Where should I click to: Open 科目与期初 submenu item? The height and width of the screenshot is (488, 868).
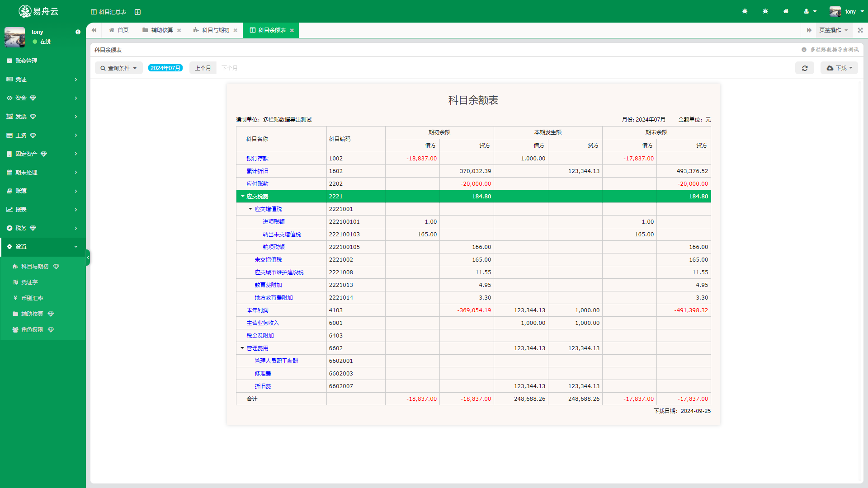coord(43,266)
